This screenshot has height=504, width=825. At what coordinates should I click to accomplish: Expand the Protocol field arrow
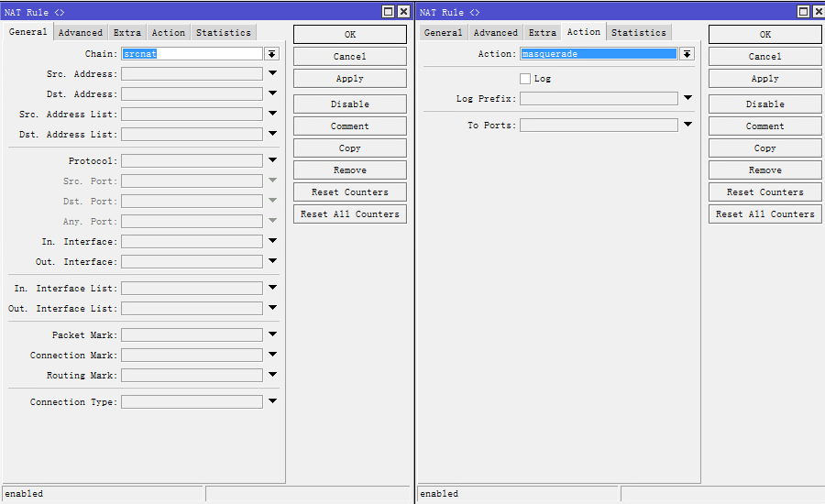tap(272, 161)
